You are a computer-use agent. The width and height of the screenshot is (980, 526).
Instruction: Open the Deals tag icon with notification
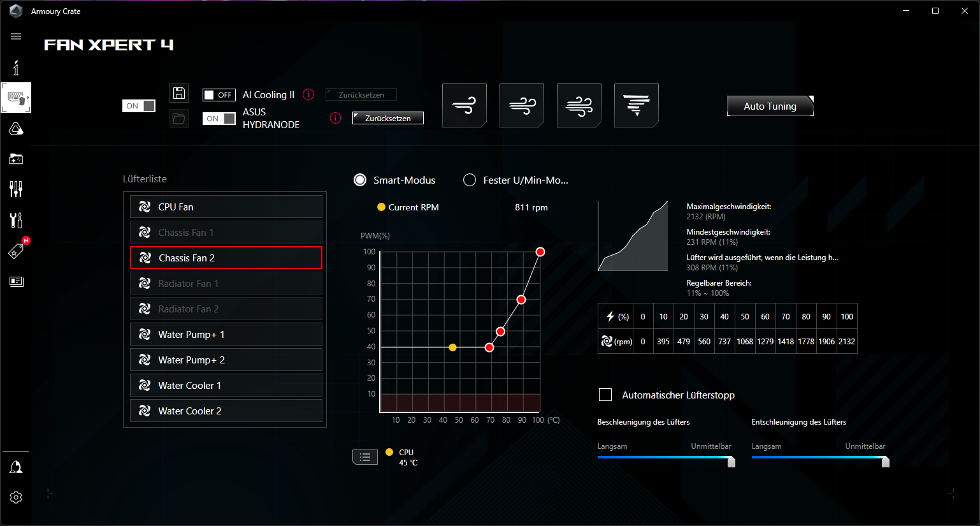coord(17,251)
